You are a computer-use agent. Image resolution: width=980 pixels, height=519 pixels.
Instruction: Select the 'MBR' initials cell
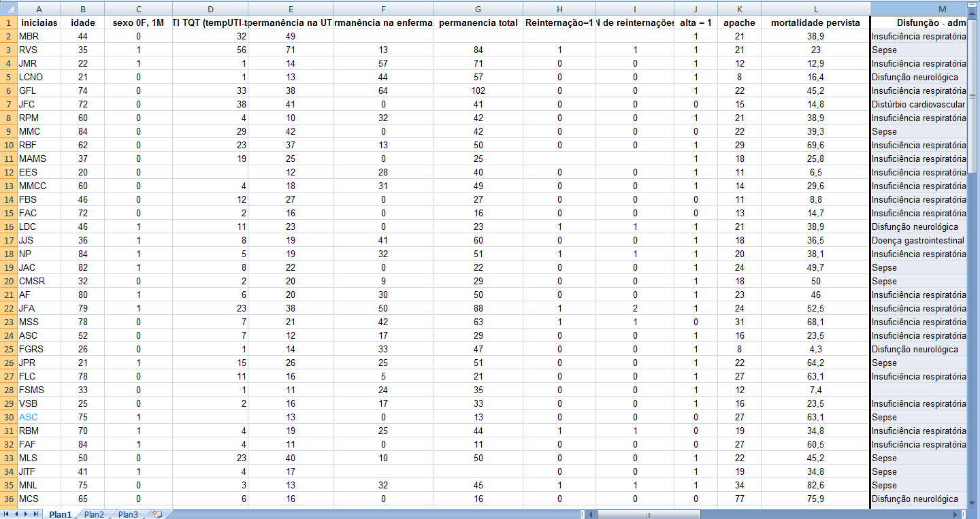point(39,36)
